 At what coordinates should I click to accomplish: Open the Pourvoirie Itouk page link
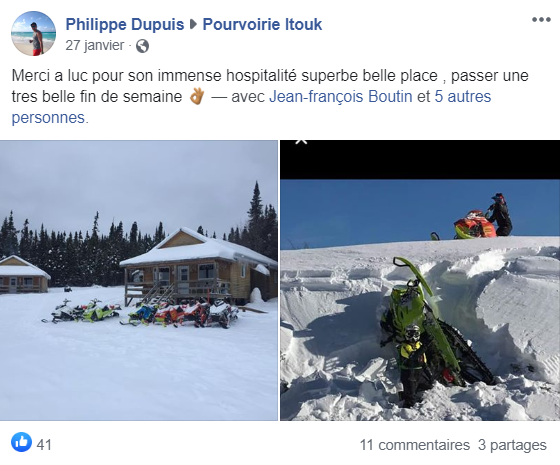pyautogui.click(x=262, y=24)
